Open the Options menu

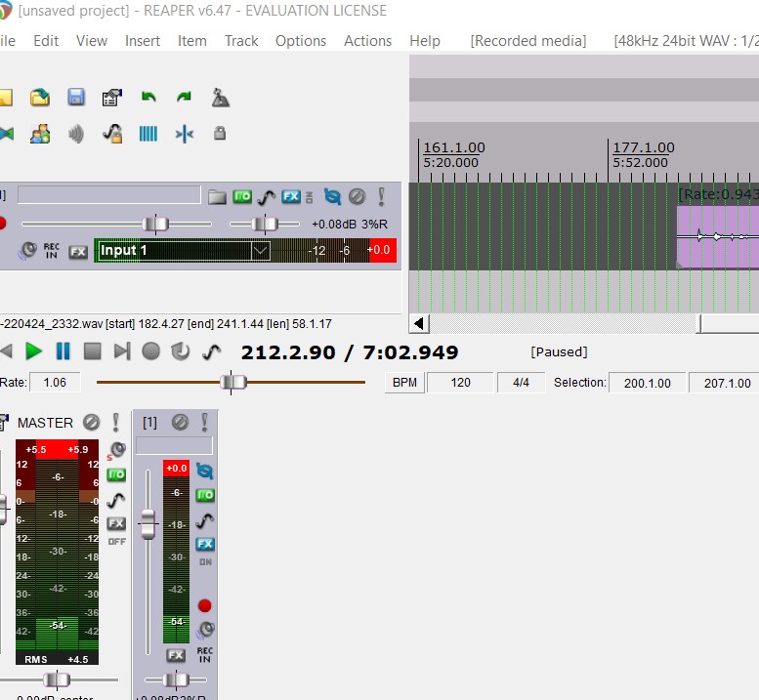(x=301, y=41)
